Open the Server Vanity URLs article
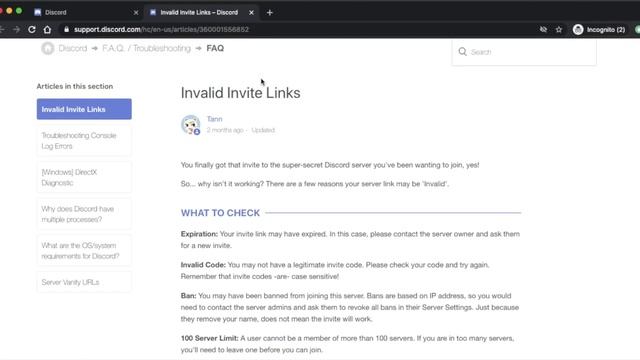Viewport: 640px width, 360px height. [x=84, y=282]
